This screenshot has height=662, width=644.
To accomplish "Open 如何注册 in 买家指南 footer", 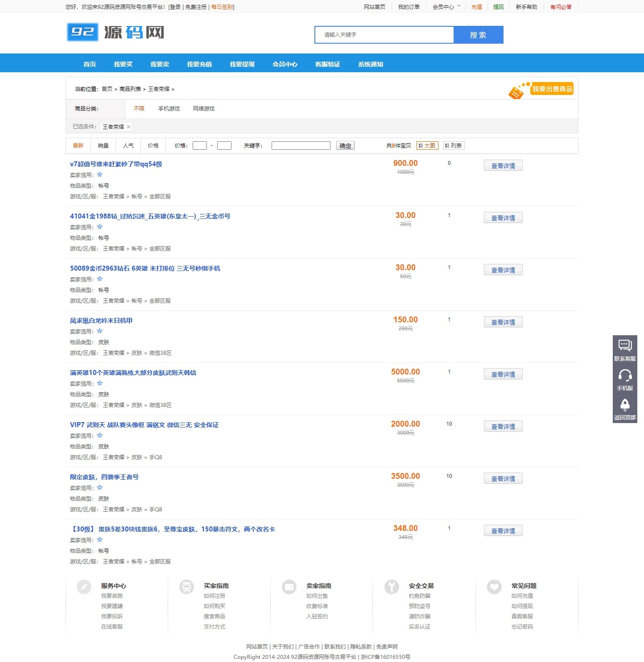I will (215, 596).
